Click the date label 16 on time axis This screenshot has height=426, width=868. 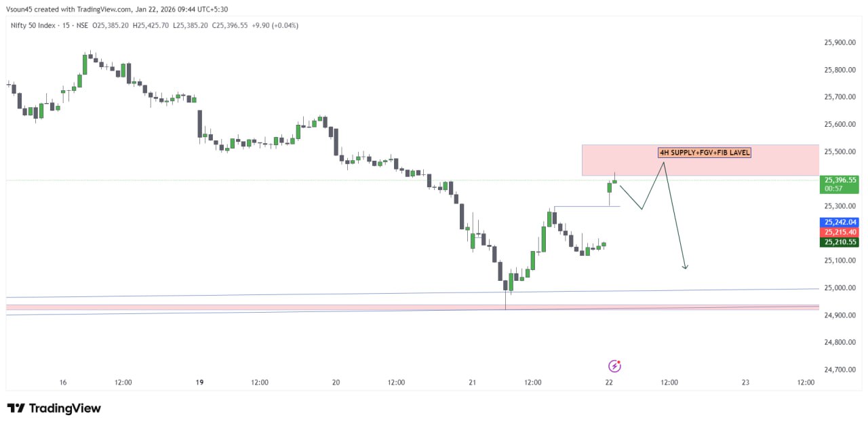pyautogui.click(x=63, y=383)
